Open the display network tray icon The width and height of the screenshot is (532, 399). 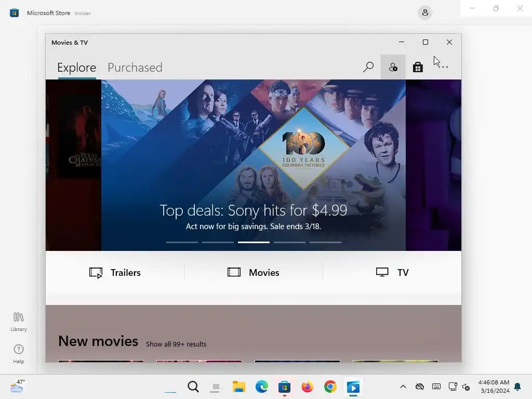(453, 387)
